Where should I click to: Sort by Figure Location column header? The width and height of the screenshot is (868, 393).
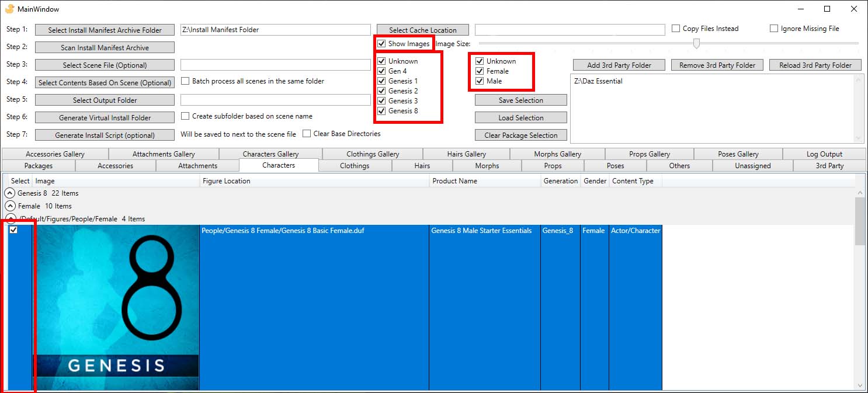pyautogui.click(x=314, y=181)
